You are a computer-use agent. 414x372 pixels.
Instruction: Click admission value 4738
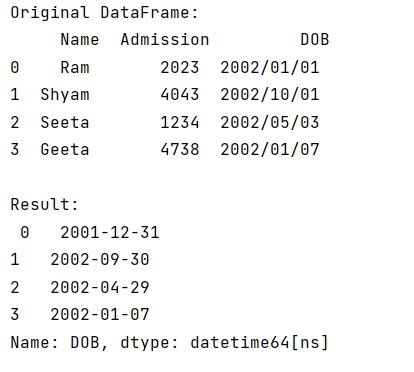(180, 149)
